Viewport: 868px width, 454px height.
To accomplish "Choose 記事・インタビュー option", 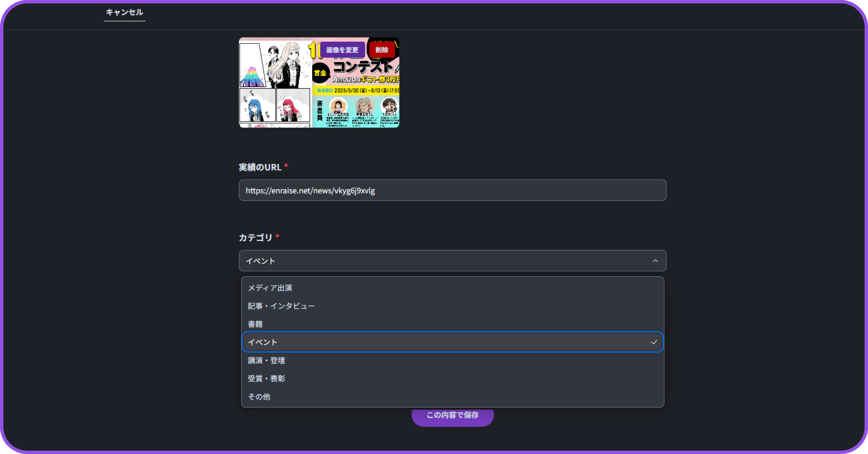I will pos(281,306).
